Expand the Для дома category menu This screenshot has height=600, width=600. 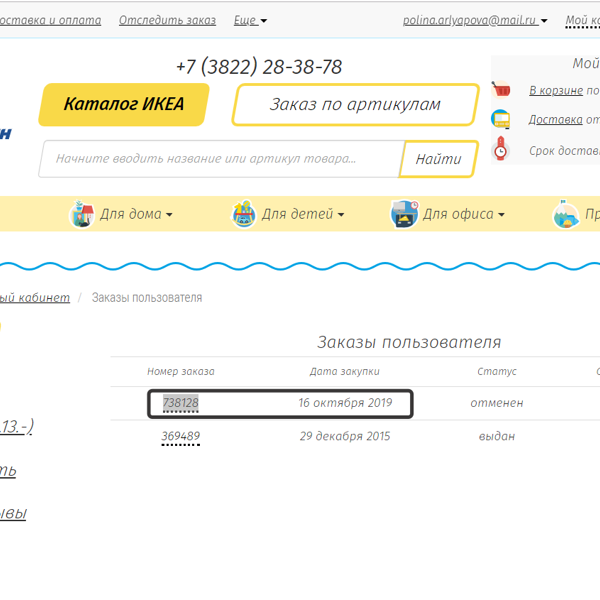[x=136, y=215]
